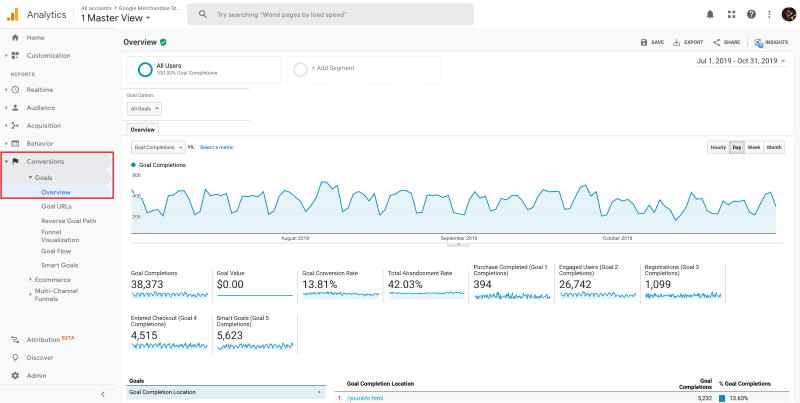This screenshot has height=403, width=800.
Task: Expand the Ecommerce sidebar section
Action: pos(53,280)
